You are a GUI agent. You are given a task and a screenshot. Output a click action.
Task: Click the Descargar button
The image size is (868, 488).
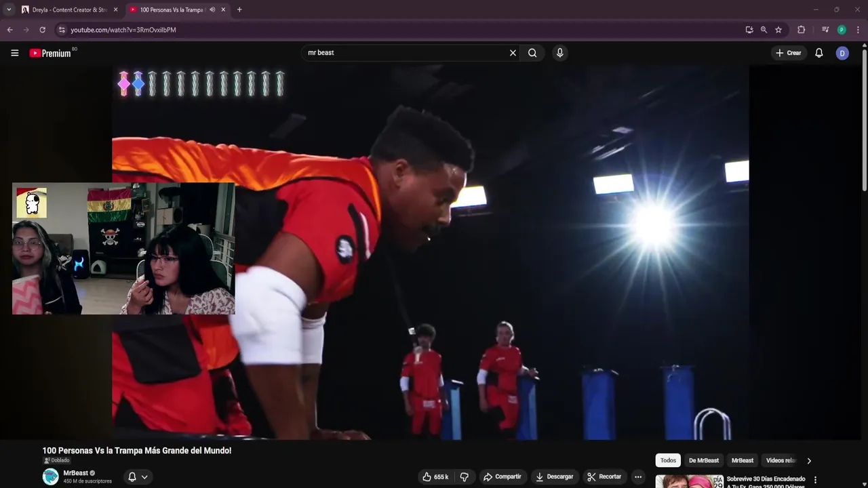(x=555, y=477)
